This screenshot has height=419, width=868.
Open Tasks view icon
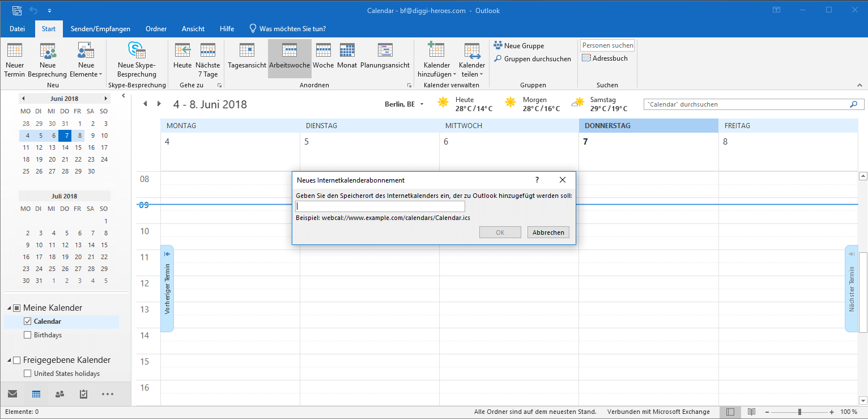click(84, 394)
